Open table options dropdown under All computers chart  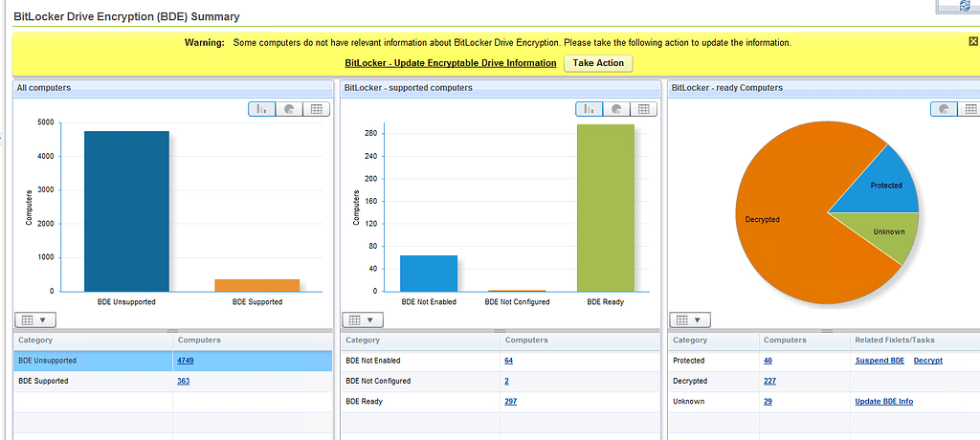[x=35, y=320]
